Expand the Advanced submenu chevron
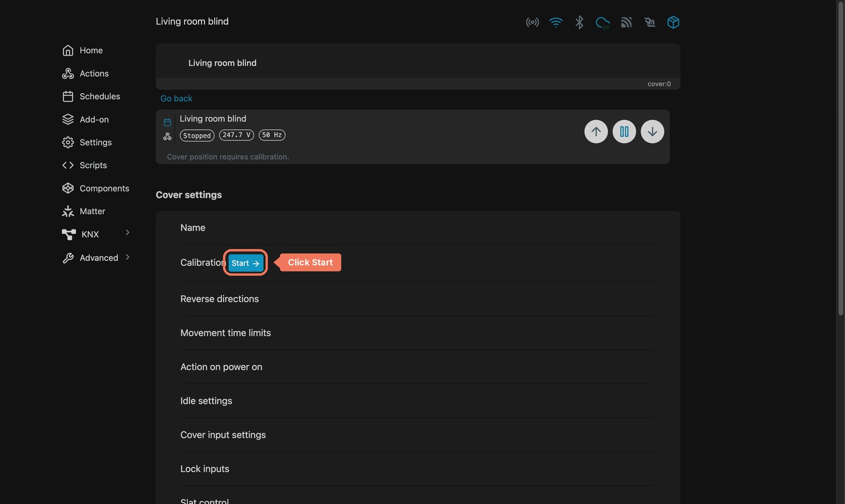The width and height of the screenshot is (845, 504). click(x=127, y=258)
